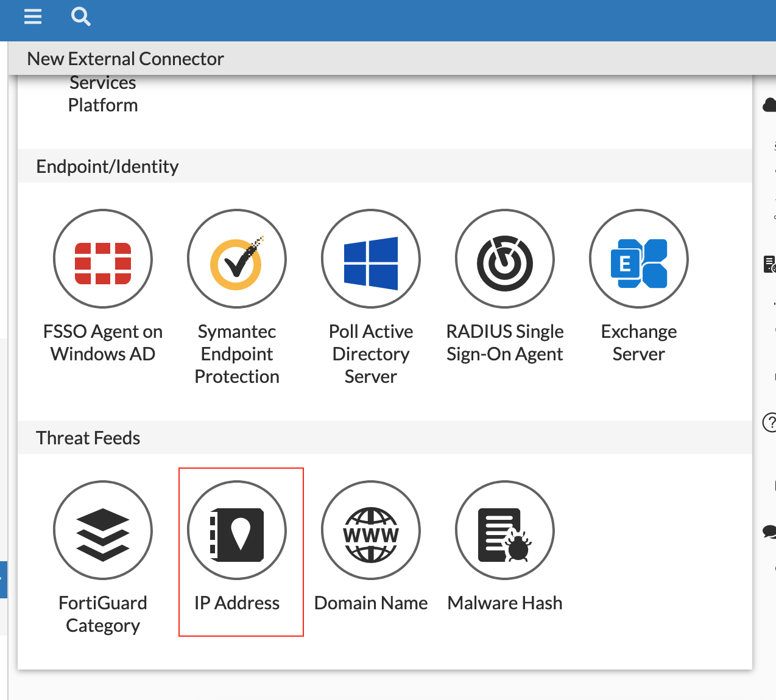Click the Threat Feeds section header
Viewport: 776px width, 700px height.
(x=88, y=437)
